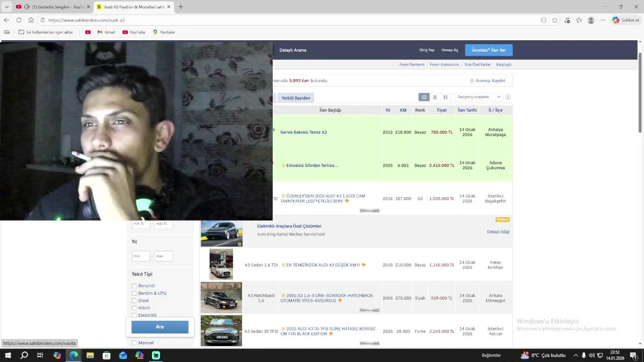Viewport: 644px width, 362px height.
Task: Switch to list view icon
Action: click(435, 97)
